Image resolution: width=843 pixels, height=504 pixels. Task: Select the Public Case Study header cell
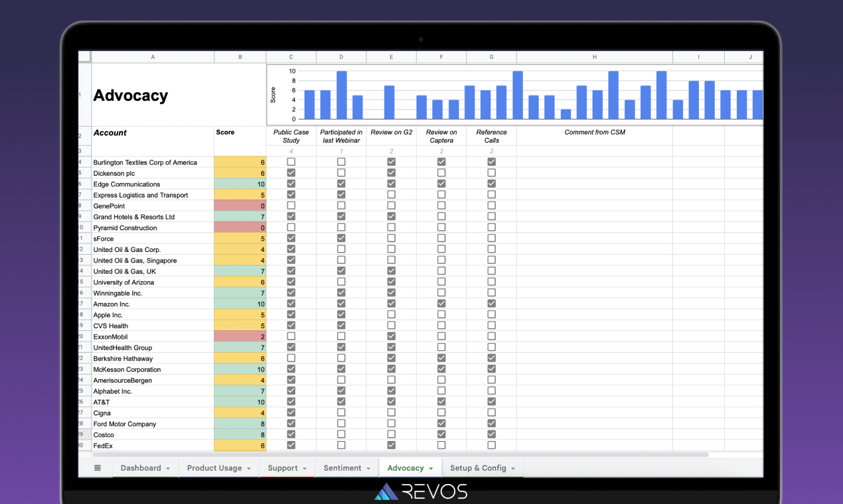point(291,136)
